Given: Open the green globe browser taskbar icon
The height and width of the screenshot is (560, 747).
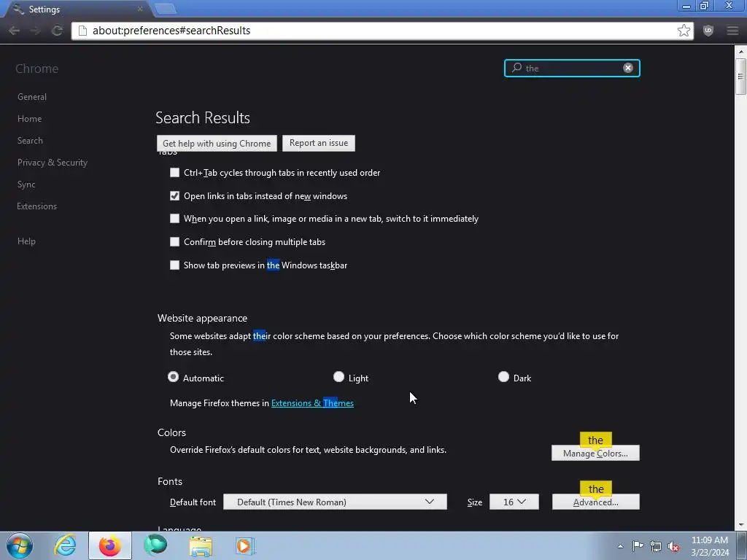Looking at the screenshot, I should pyautogui.click(x=155, y=545).
